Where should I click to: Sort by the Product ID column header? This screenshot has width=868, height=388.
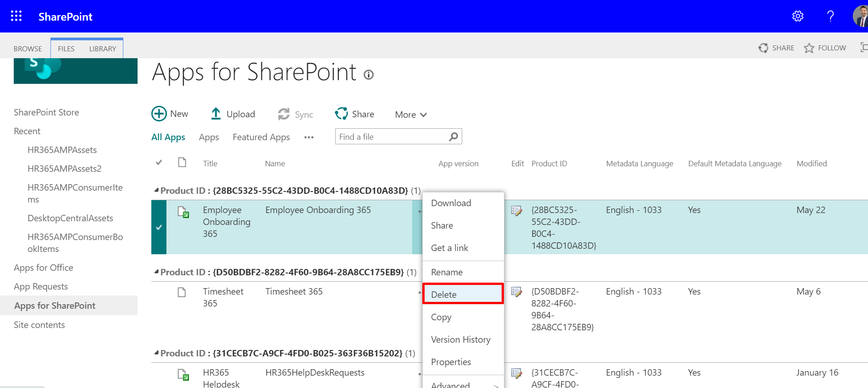[549, 164]
